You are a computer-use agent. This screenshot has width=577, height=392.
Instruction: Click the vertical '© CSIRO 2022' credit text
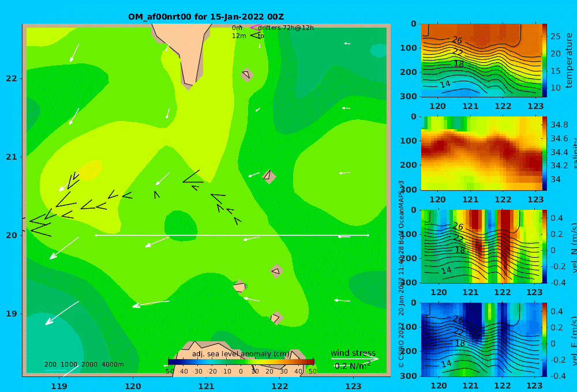coord(401,344)
